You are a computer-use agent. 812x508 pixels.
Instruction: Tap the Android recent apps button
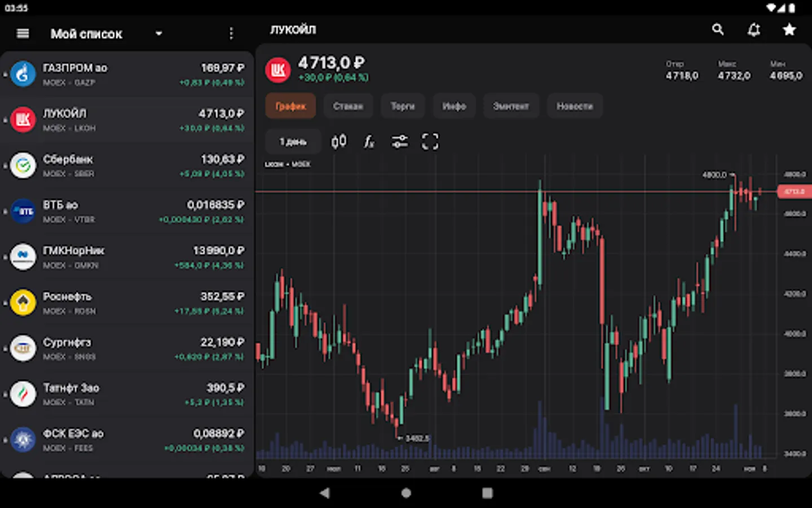488,493
